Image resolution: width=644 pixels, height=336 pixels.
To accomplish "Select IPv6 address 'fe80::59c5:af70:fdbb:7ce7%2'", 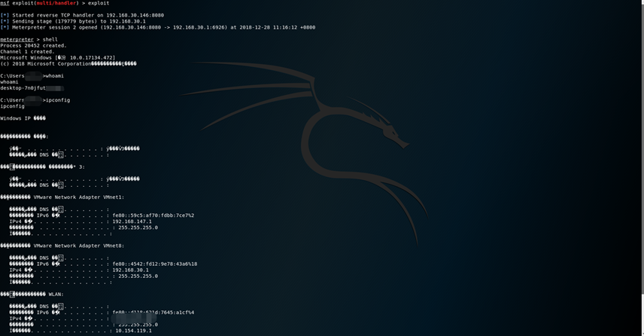I will click(x=153, y=215).
